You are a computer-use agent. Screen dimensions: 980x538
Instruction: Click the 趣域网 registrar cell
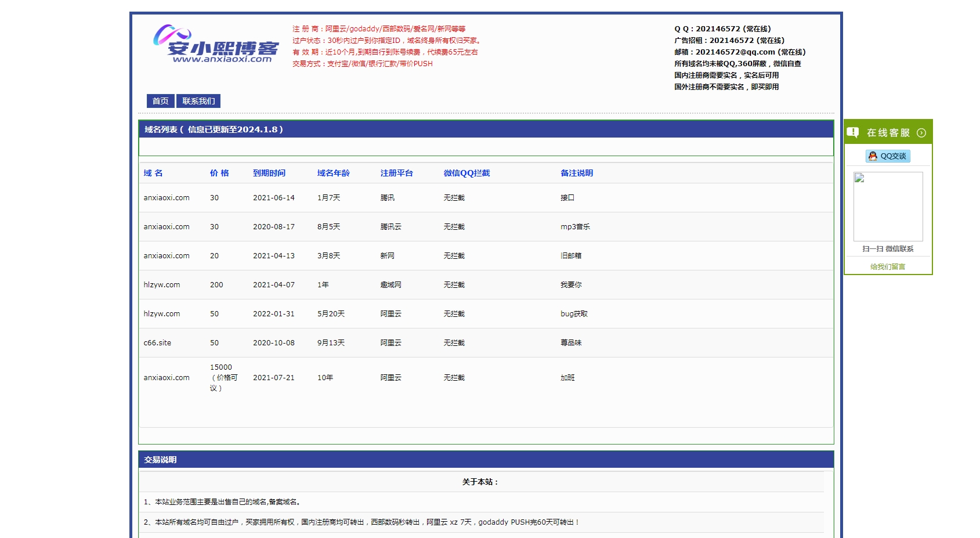coord(391,285)
